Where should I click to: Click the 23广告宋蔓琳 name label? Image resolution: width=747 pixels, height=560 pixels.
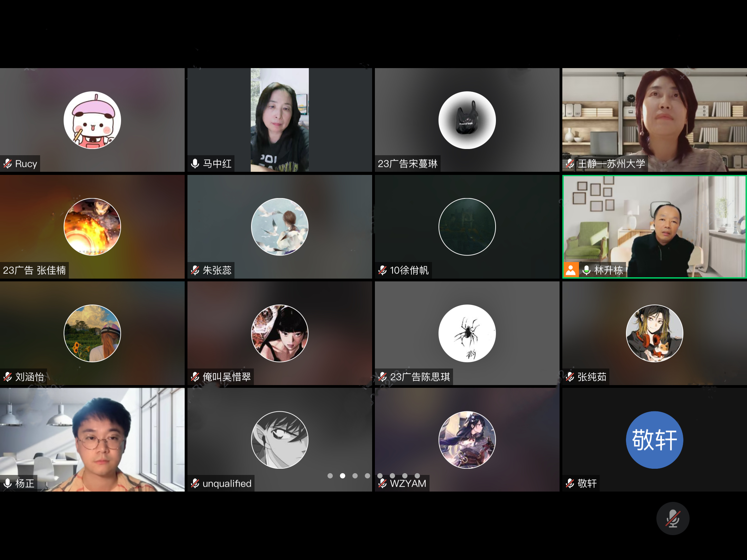click(x=407, y=164)
